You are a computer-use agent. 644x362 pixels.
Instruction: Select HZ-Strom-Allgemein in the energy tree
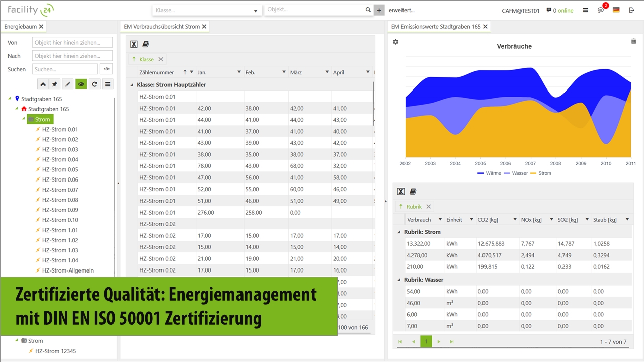pyautogui.click(x=68, y=270)
